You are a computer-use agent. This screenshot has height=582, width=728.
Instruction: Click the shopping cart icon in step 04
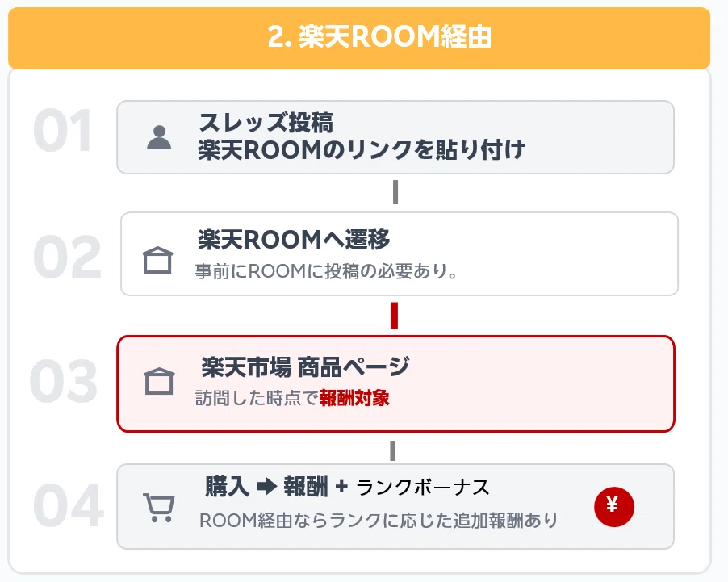point(159,508)
